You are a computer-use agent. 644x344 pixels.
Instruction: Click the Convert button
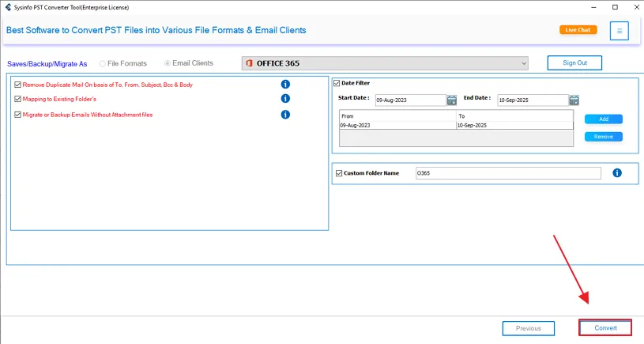pyautogui.click(x=605, y=327)
